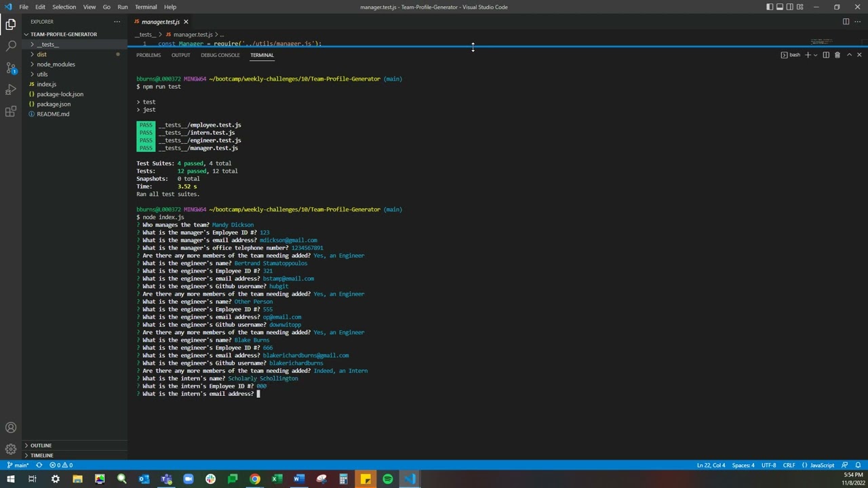Toggle the bottom Panel visibility
868x488 pixels.
(x=780, y=7)
